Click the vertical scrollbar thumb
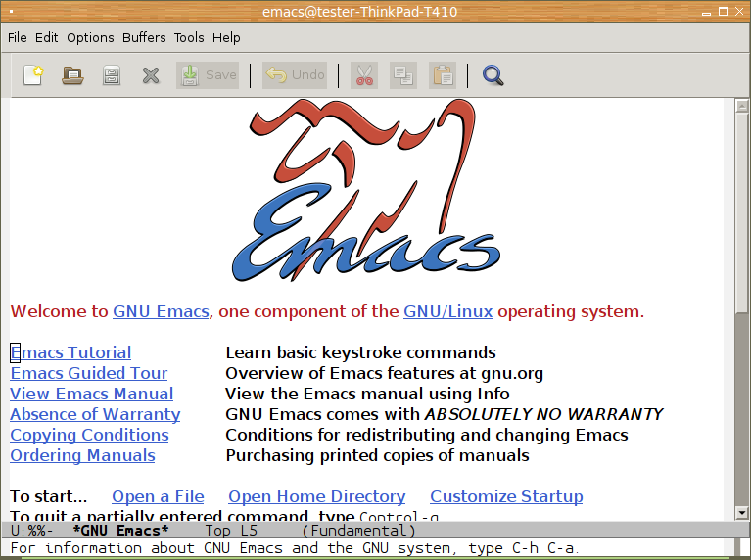The image size is (751, 560). click(x=741, y=212)
